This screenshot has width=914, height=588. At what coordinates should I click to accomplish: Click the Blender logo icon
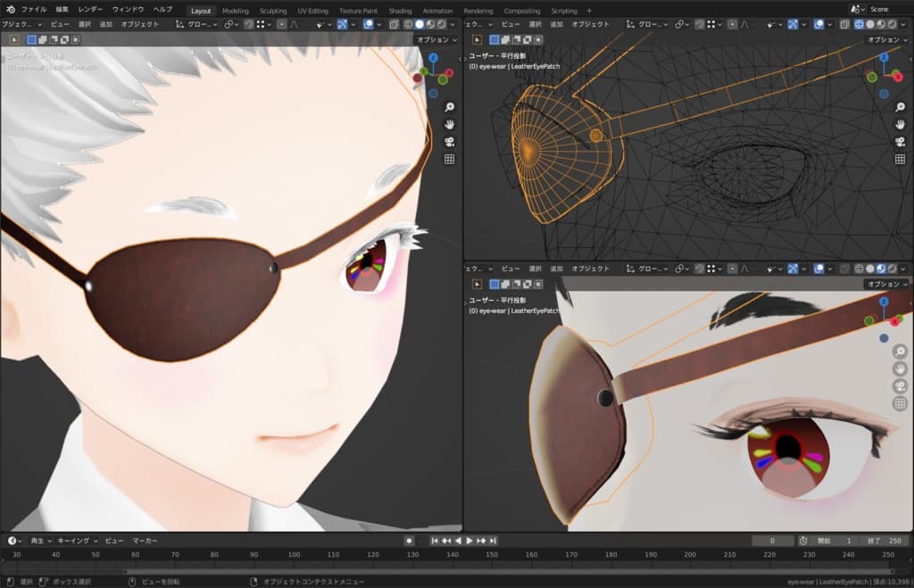9,9
